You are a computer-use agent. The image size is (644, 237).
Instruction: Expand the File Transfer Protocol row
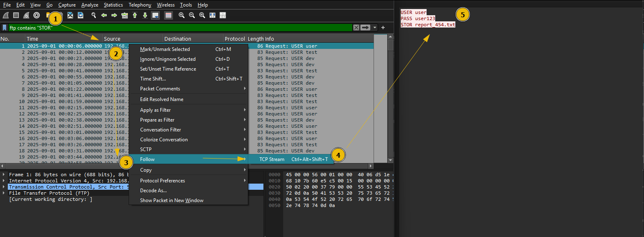tap(4, 193)
